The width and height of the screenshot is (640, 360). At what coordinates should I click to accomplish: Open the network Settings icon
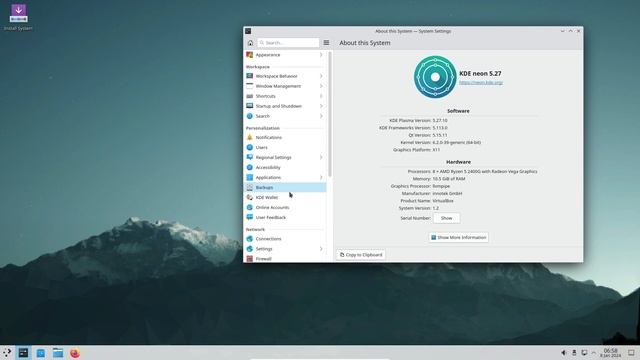250,249
